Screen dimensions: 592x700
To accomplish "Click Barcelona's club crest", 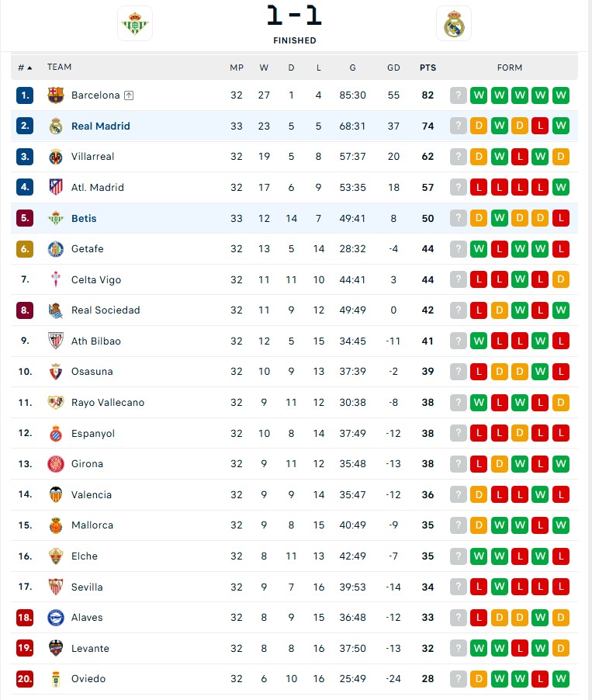I will point(55,95).
